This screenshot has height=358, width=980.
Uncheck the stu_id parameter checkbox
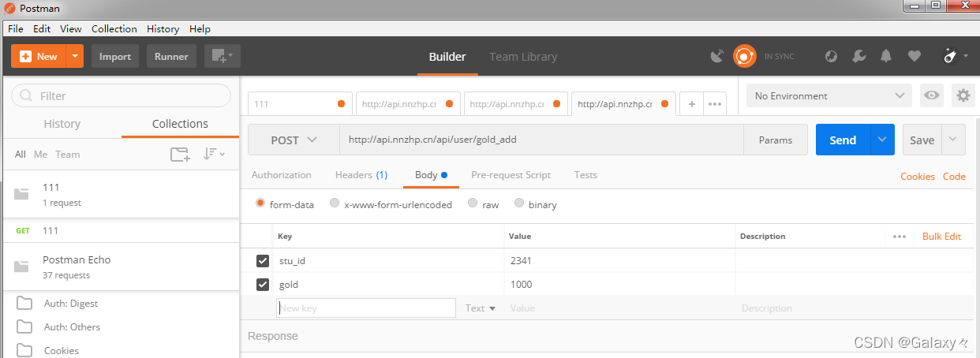point(263,261)
